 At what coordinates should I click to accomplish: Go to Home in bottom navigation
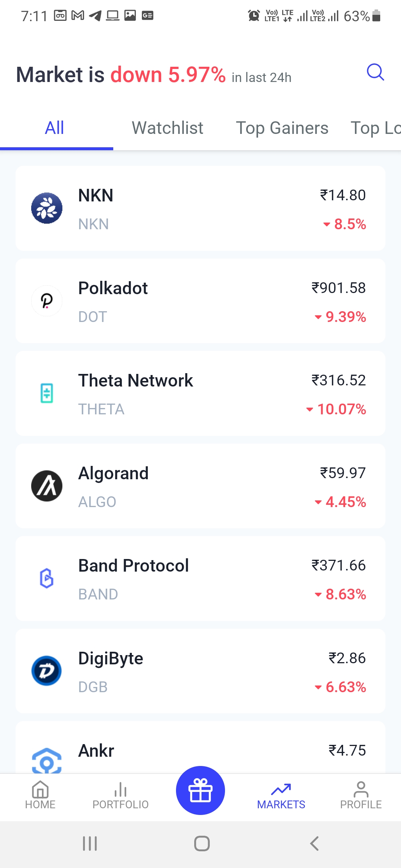point(40,795)
